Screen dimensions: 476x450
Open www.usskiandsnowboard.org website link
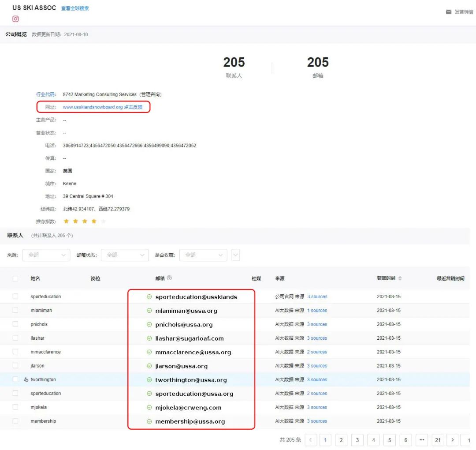pos(93,107)
